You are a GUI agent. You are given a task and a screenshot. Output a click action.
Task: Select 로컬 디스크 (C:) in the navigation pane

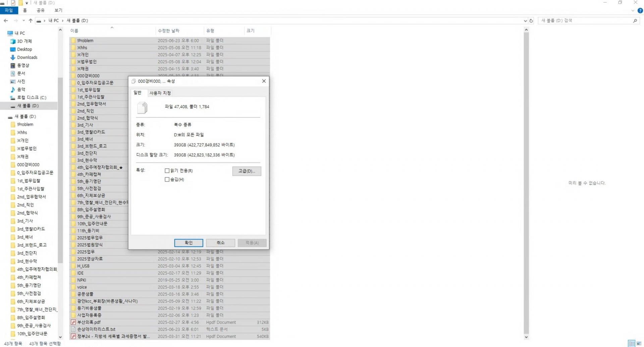32,98
